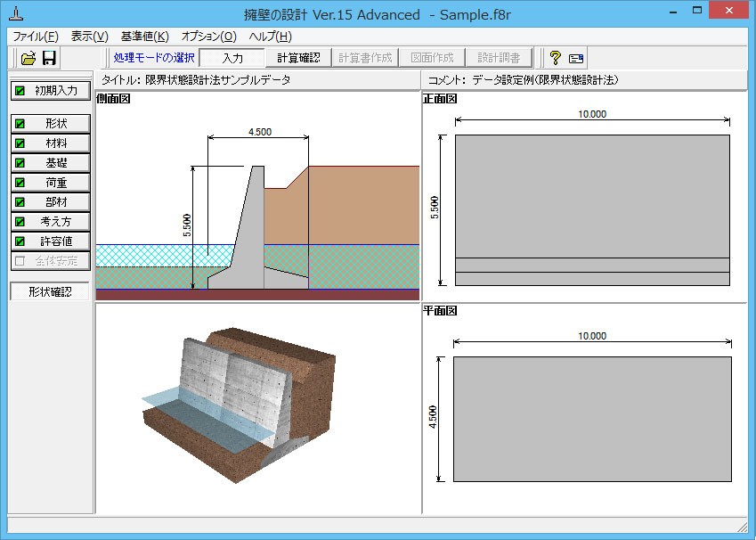Image resolution: width=756 pixels, height=540 pixels.
Task: Toggle the green check on 形状
Action: 20,124
